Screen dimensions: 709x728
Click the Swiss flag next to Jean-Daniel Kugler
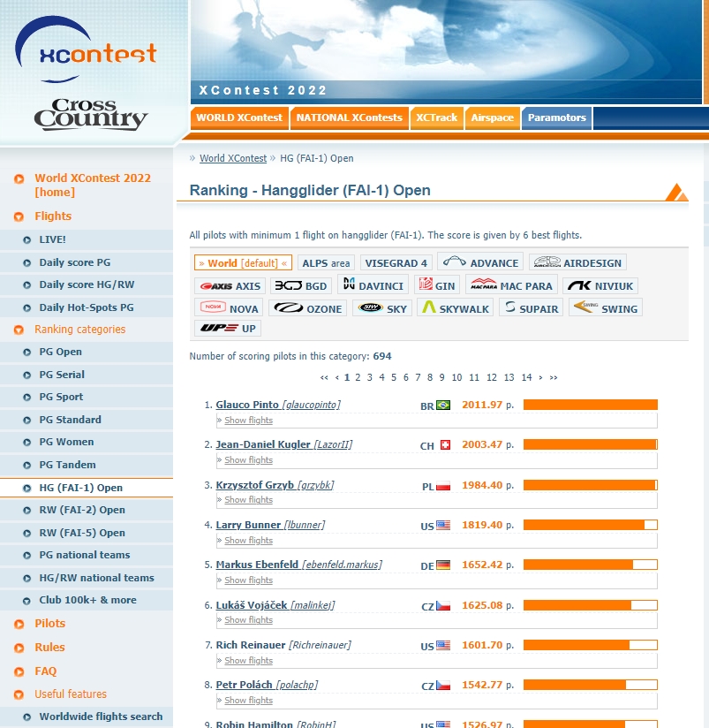point(446,445)
